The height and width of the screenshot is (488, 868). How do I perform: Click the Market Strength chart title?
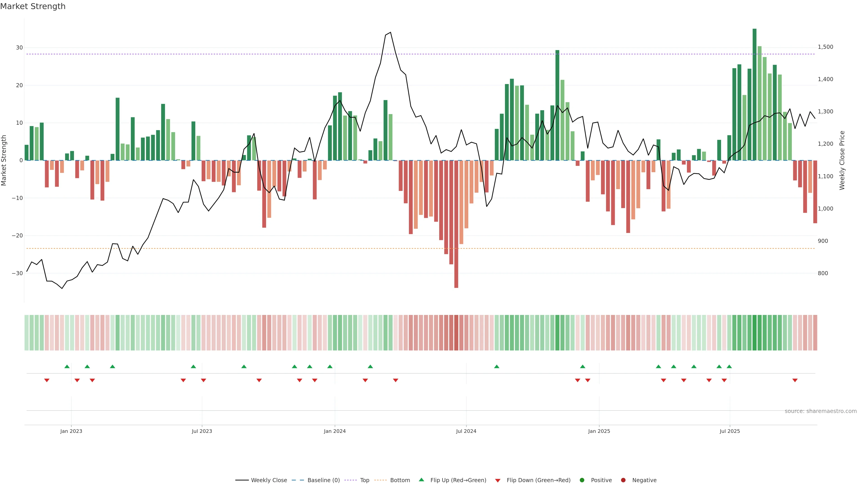(33, 6)
